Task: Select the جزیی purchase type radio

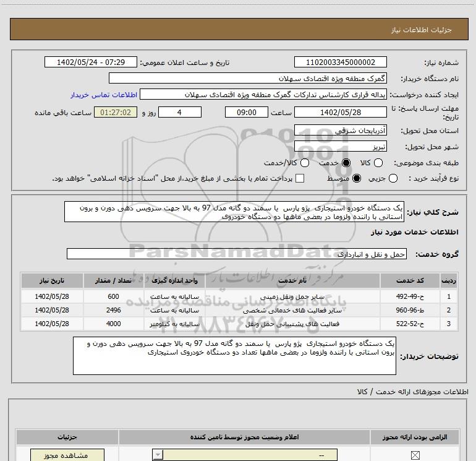Action: (x=393, y=178)
